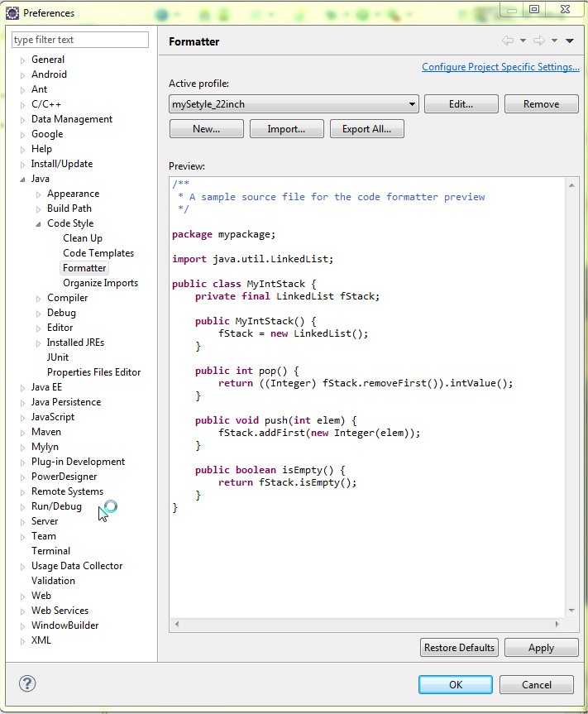This screenshot has width=588, height=714.
Task: Open Configure Project Specific Settings link
Action: tap(500, 67)
